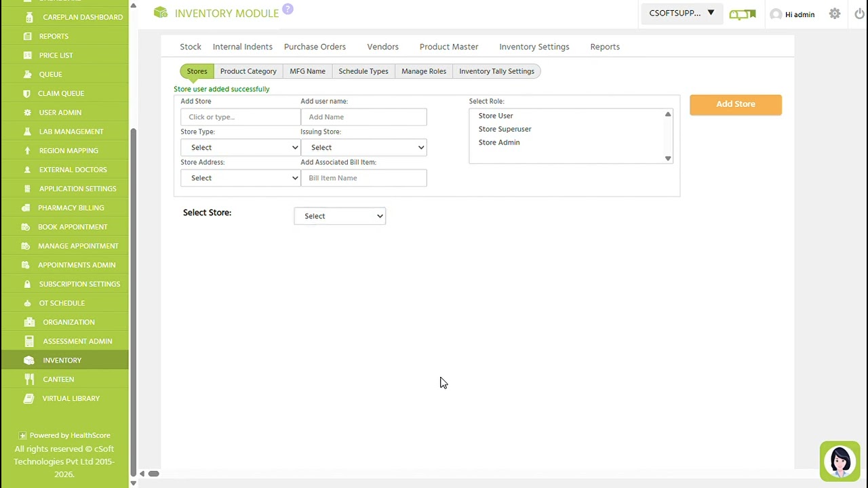Screen dimensions: 868x488
Task: Switch to Manage Roles sub-tab
Action: coord(424,71)
